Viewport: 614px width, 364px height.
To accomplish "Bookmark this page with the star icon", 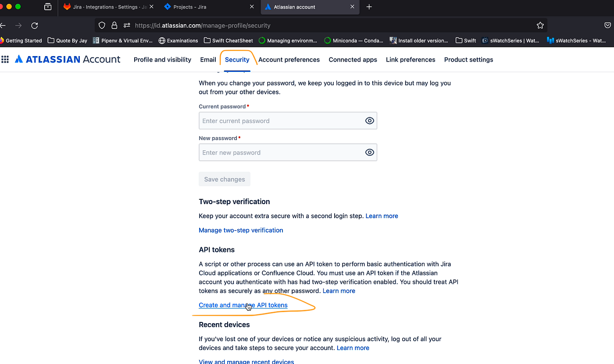I will (540, 25).
